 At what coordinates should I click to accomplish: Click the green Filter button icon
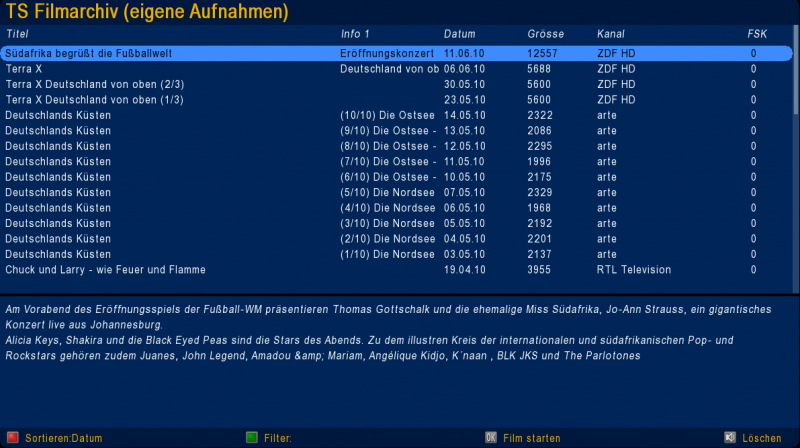tap(252, 437)
